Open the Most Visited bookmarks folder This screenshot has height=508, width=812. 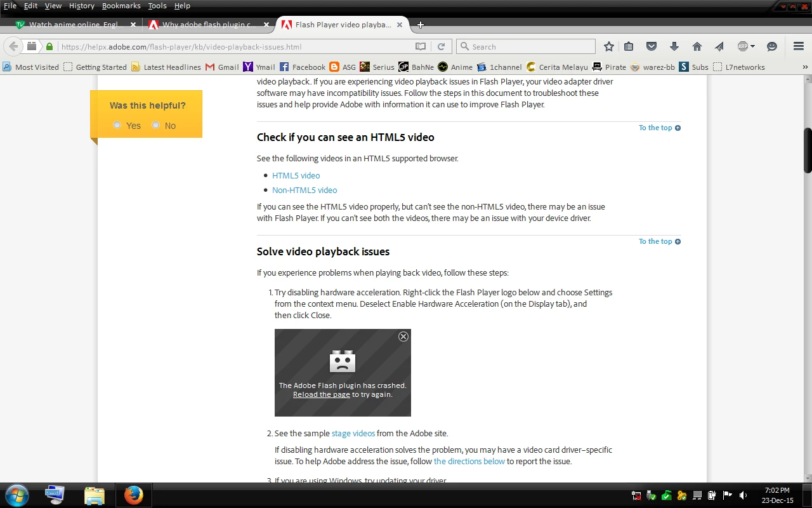(30, 67)
